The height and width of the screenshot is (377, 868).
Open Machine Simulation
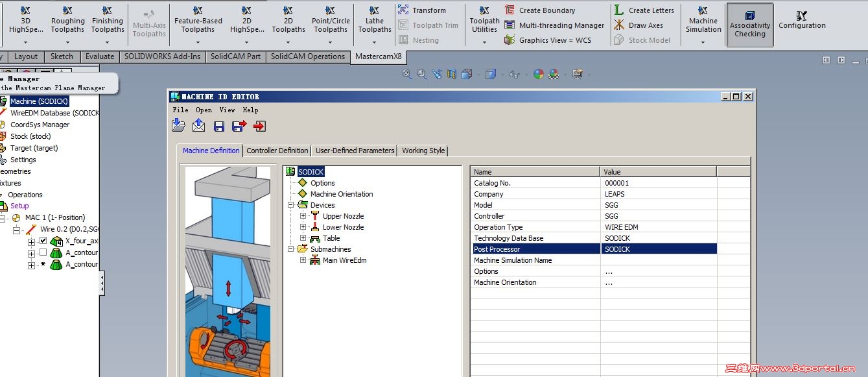[x=703, y=25]
